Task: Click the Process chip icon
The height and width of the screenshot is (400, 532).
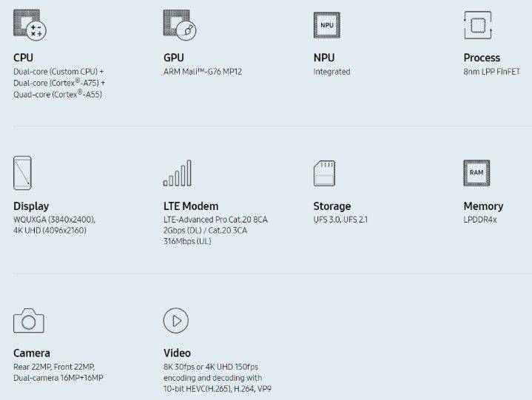Action: coord(477,25)
